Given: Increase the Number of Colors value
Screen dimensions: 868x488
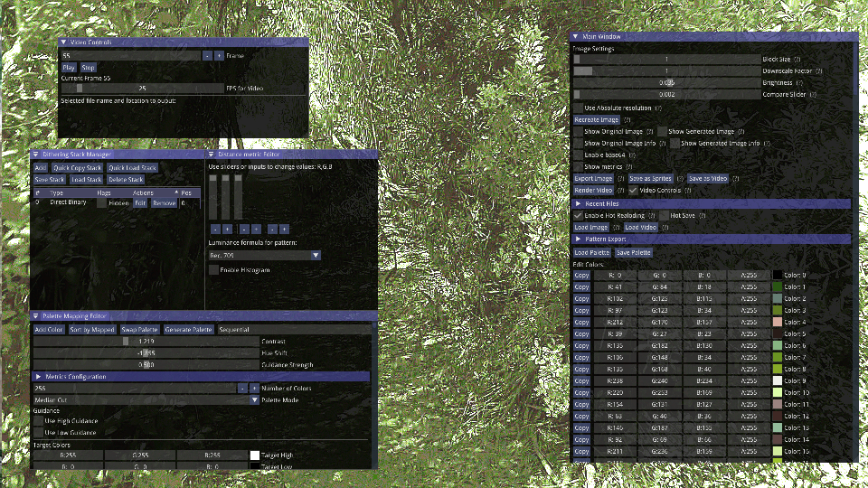Looking at the screenshot, I should pos(254,388).
